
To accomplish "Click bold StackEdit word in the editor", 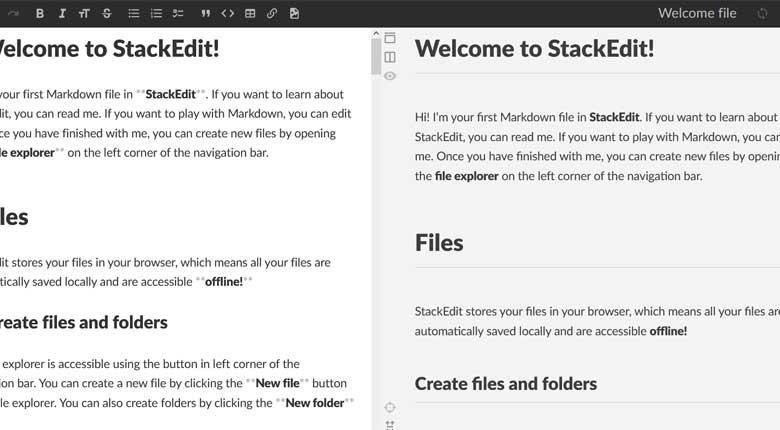I will coord(170,94).
